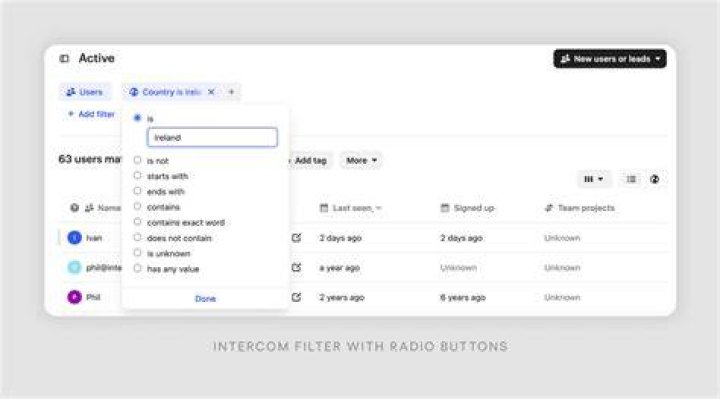This screenshot has height=399, width=720.
Task: Open Phil's purple avatar
Action: click(74, 297)
